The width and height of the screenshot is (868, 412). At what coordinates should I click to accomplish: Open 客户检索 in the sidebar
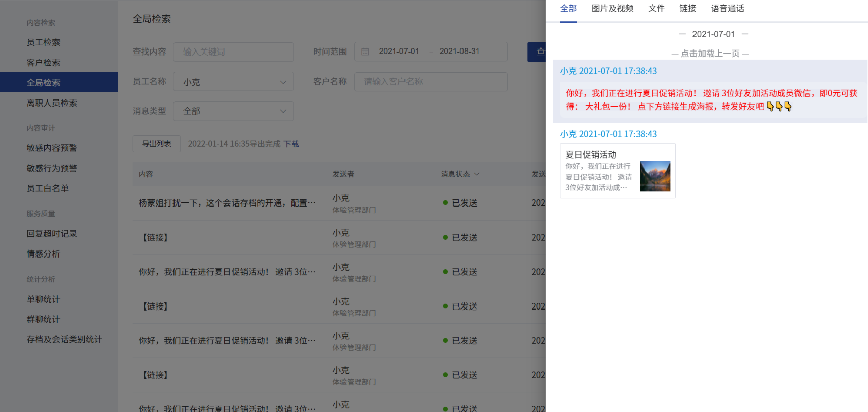[x=43, y=63]
